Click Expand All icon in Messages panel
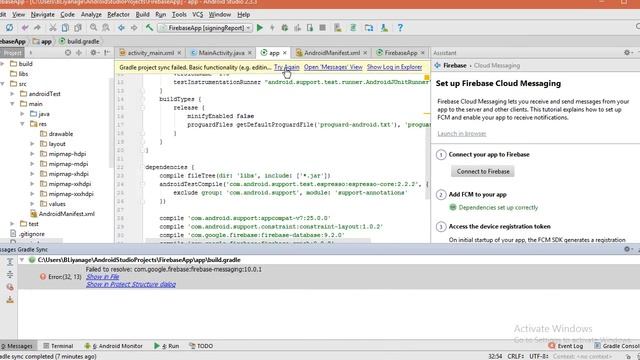640x360 pixels. [x=10, y=262]
